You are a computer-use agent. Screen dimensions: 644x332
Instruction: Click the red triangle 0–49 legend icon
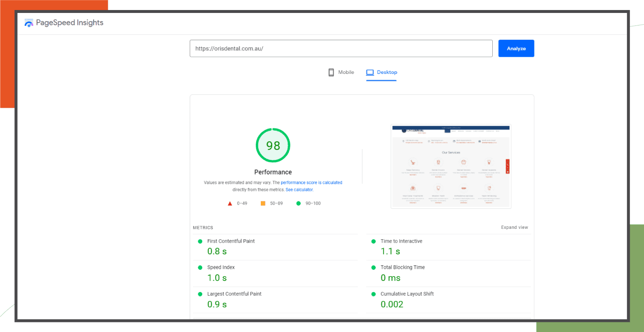(x=230, y=203)
